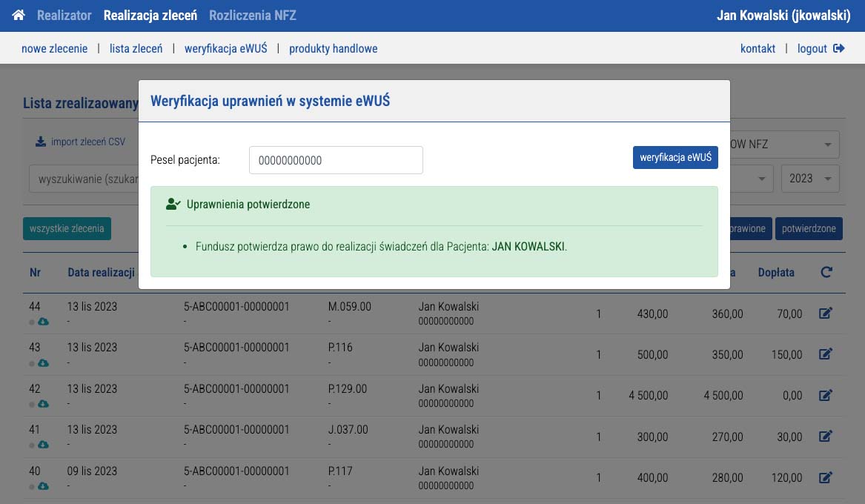Open edit icon for order 43
This screenshot has width=865, height=504.
point(825,354)
